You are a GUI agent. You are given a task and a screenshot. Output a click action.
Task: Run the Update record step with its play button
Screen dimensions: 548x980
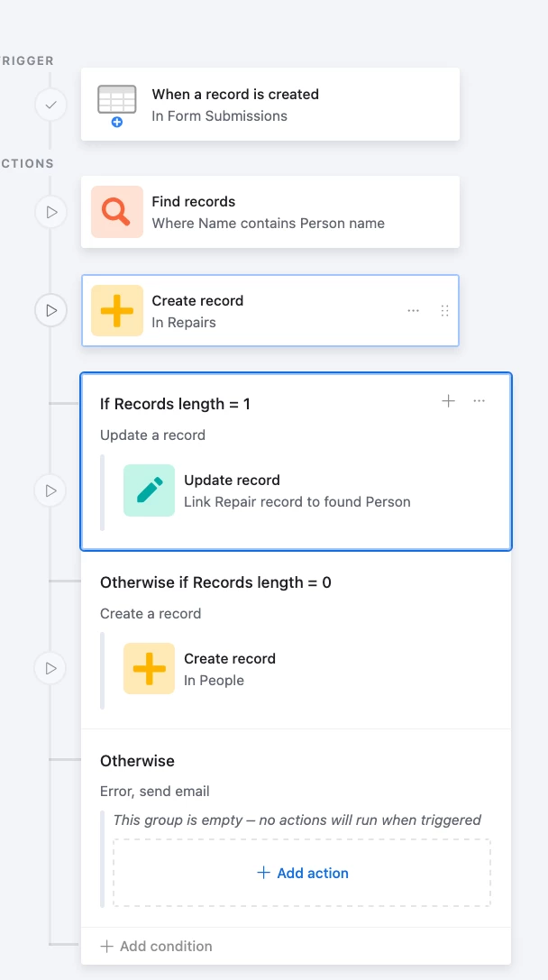(x=51, y=490)
